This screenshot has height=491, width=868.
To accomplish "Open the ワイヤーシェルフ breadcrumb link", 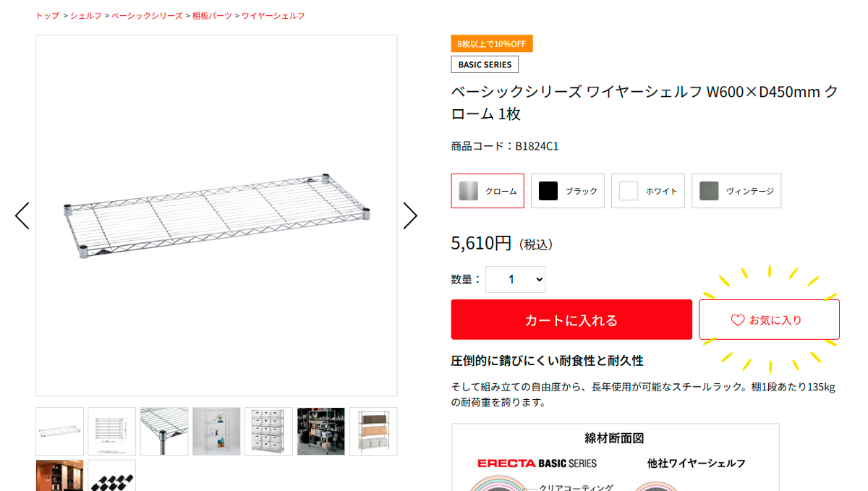I will tap(273, 15).
